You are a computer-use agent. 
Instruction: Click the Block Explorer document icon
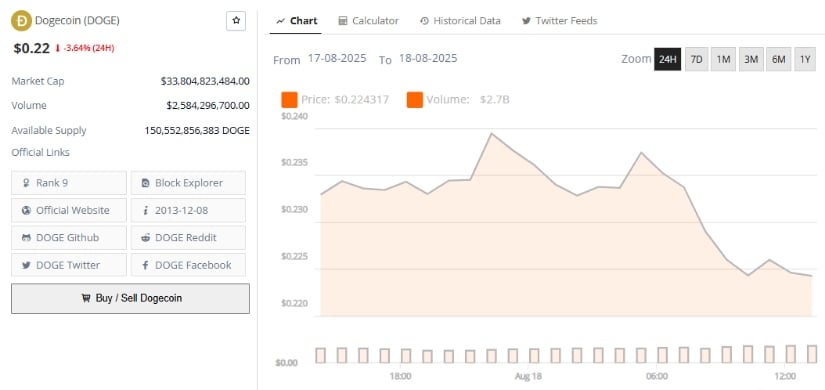(x=146, y=183)
